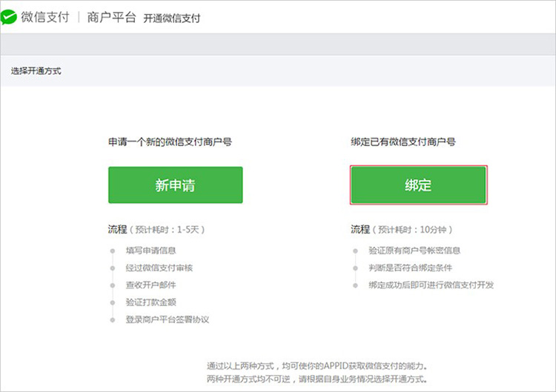Click the bullet icon beside 填写申请信息

[113, 250]
